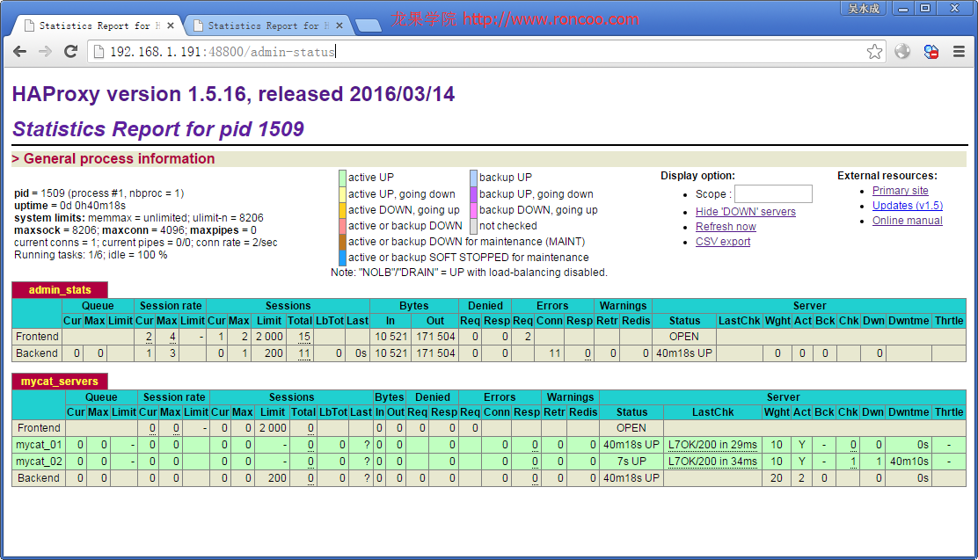Bookmark this page using the star icon

pos(874,52)
